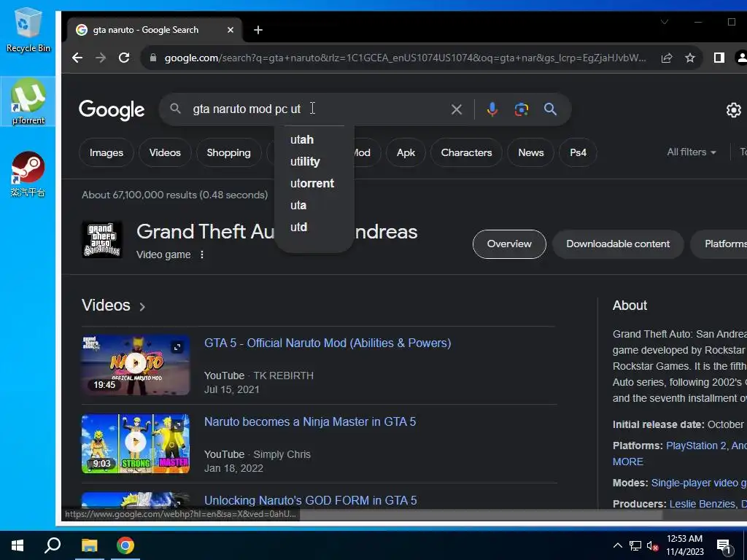Screen dimensions: 747x560
Task: Click the GTA San Andreas cover thumbnail
Action: pyautogui.click(x=102, y=239)
